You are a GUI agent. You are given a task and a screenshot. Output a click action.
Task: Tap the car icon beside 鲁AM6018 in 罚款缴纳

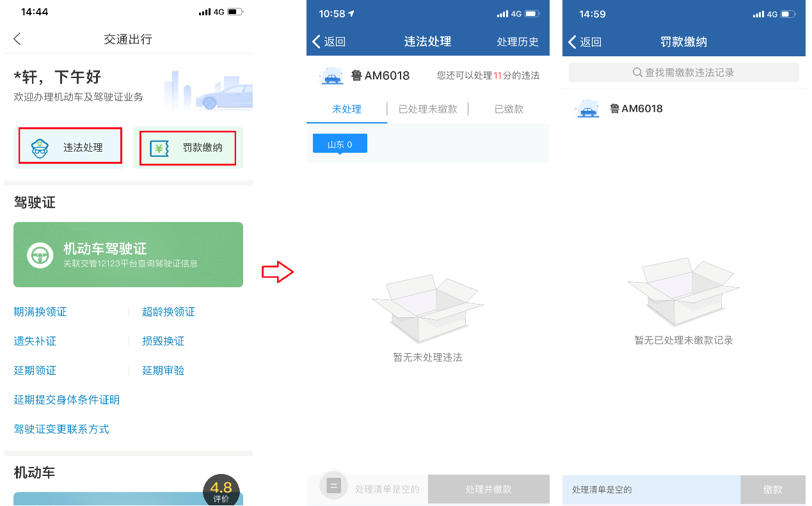click(587, 109)
